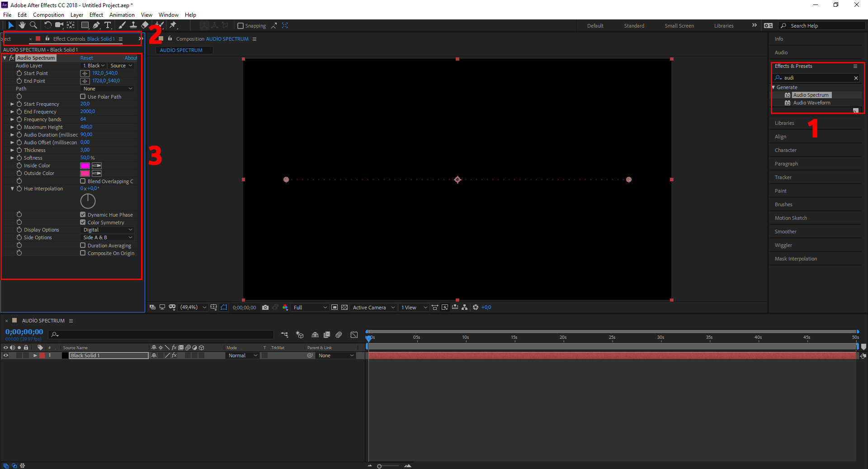Screen dimensions: 868x469
Task: Uncheck Dynamic Hue Phase
Action: (x=83, y=214)
